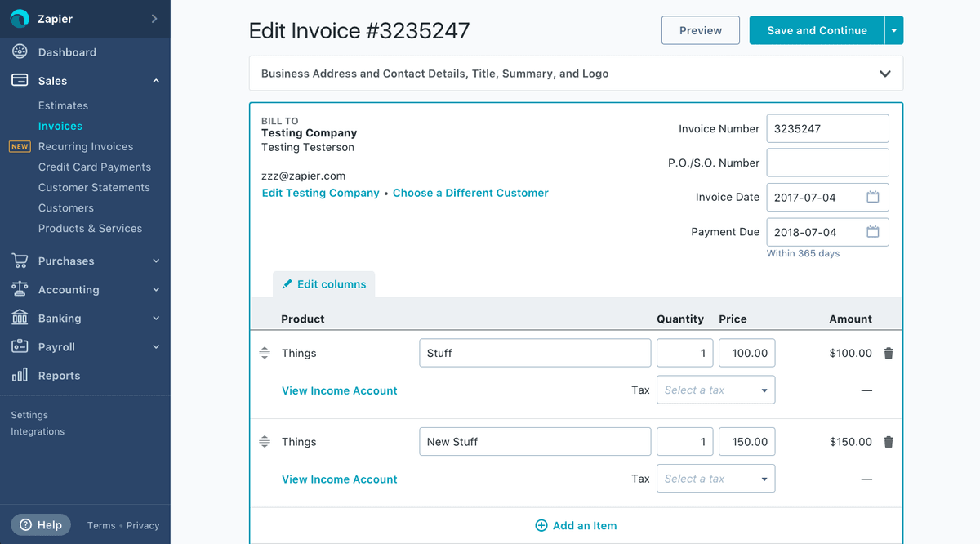
Task: Grab reorder handle of New Stuff row
Action: click(x=265, y=442)
